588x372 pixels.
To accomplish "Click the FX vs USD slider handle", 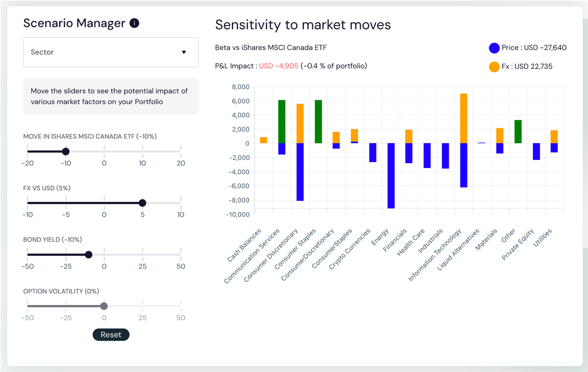I will [143, 203].
